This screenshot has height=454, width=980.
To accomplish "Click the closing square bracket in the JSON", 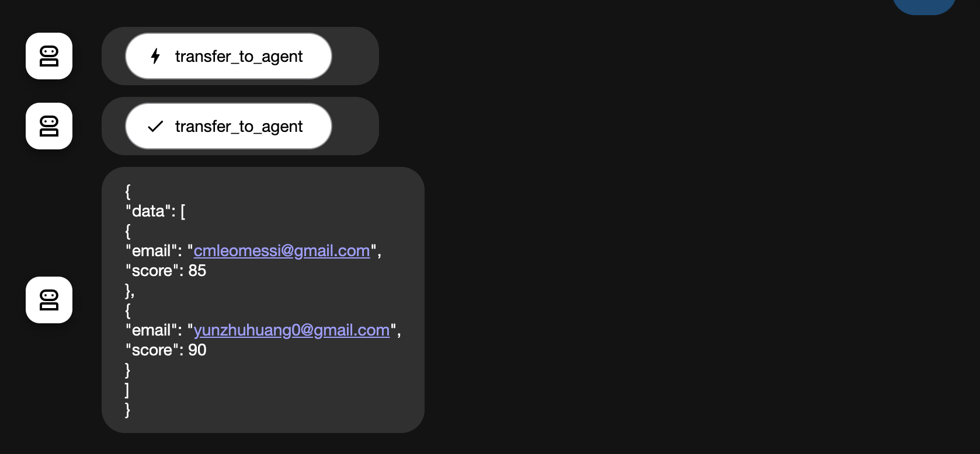I will pos(127,390).
